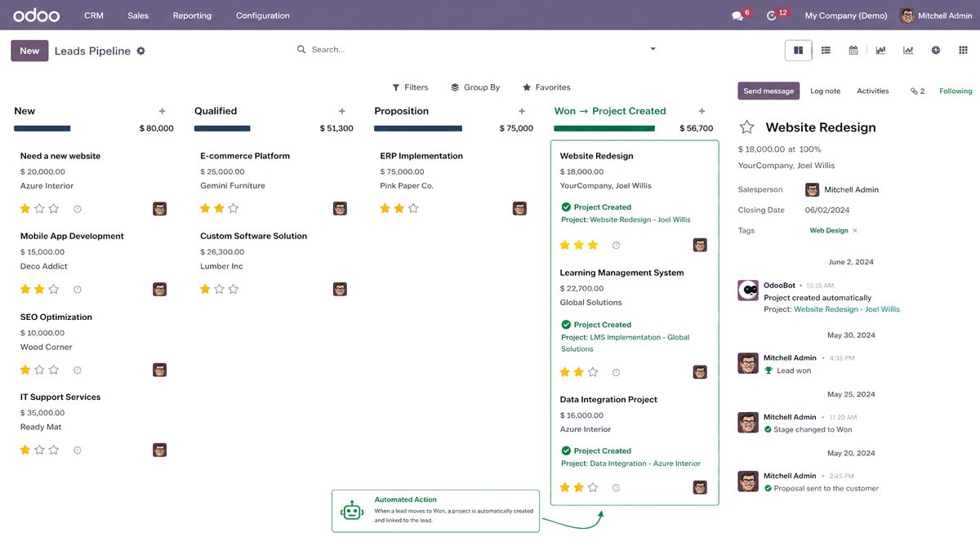The image size is (980, 559).
Task: Click activity clock on Mobile App Development card
Action: pos(78,290)
